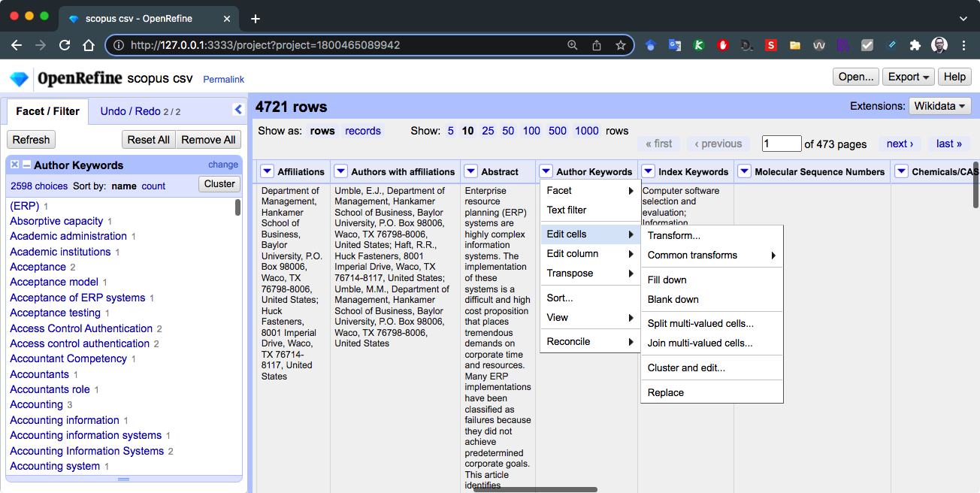The width and height of the screenshot is (980, 493).
Task: Click the Help button
Action: tap(954, 77)
